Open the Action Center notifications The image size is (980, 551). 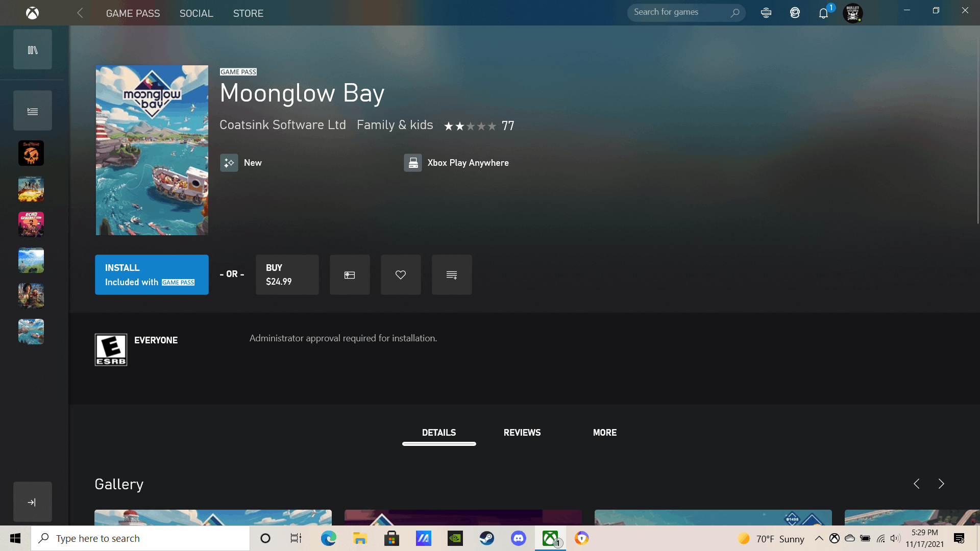[959, 538]
